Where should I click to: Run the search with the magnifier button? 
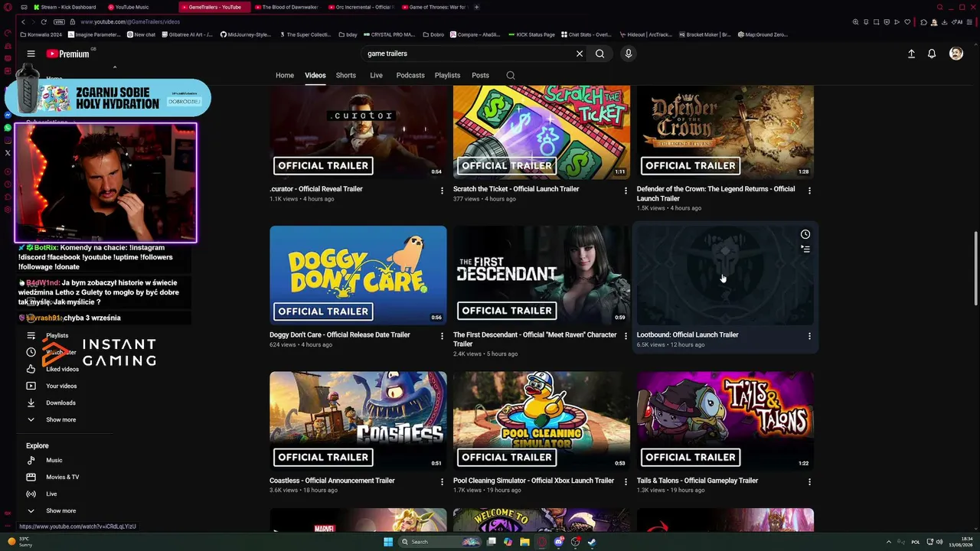600,54
